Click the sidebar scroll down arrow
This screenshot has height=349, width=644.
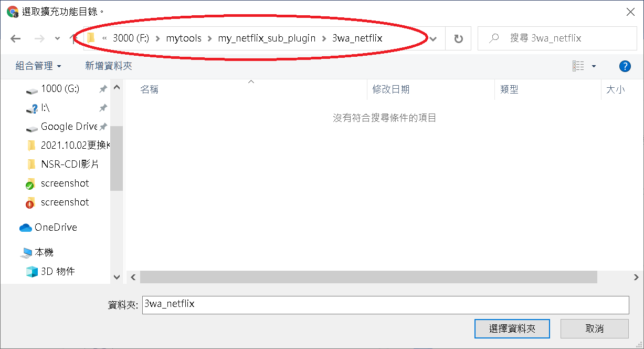[117, 277]
